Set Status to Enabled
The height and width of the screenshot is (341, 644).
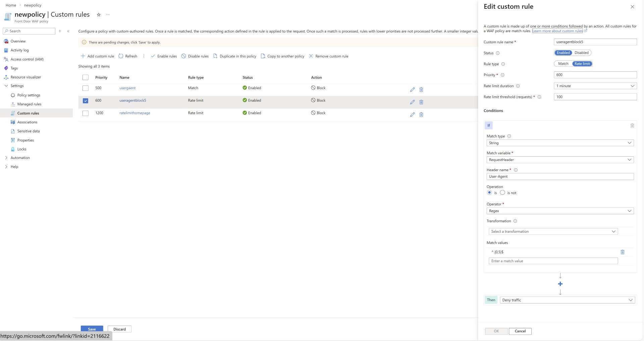tap(563, 53)
